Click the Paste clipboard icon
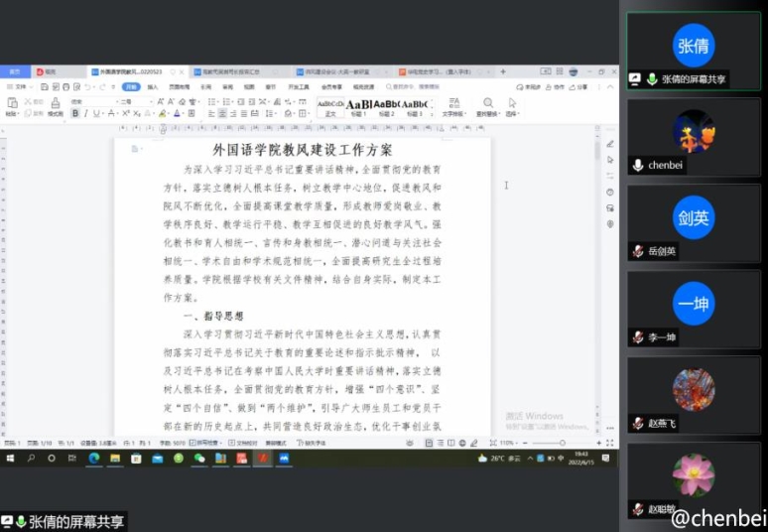This screenshot has width=768, height=532. (11, 104)
